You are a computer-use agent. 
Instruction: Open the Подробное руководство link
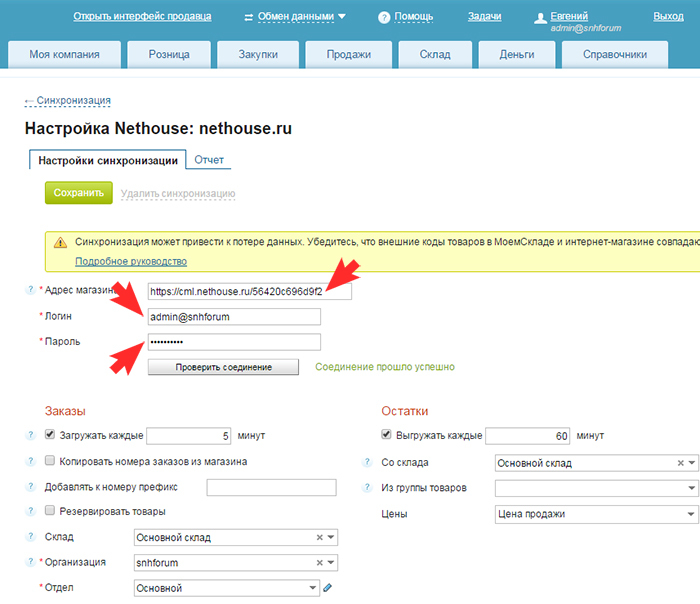click(131, 262)
